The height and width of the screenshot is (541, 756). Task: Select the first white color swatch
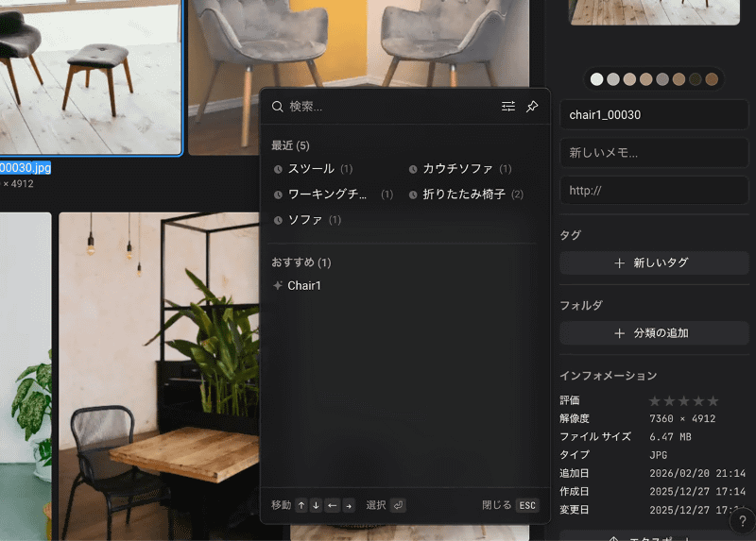coord(597,79)
